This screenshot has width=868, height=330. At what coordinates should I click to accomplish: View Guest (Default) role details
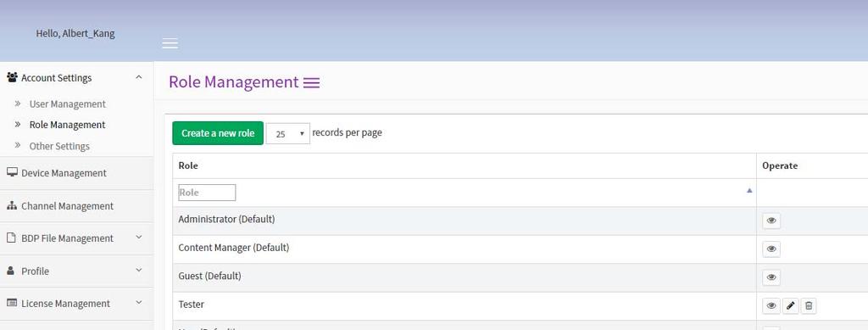(x=771, y=277)
